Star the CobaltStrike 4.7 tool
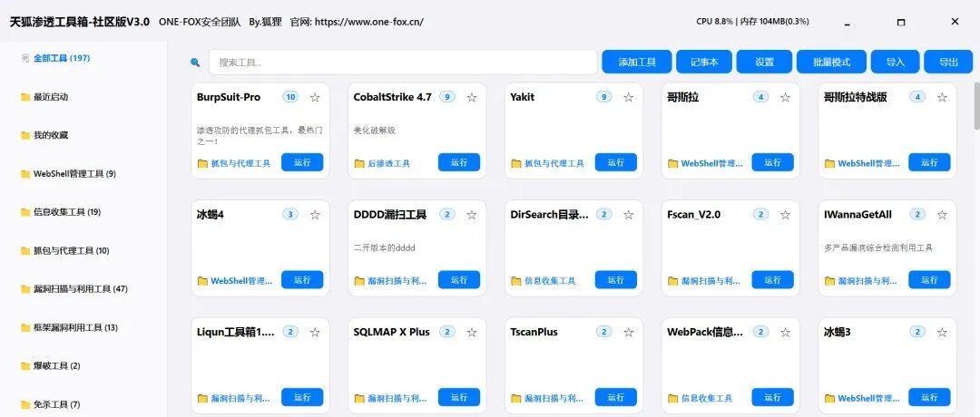 click(x=472, y=97)
